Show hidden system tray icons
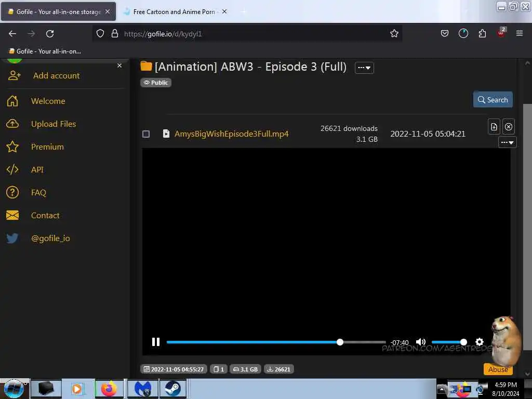 [x=442, y=389]
